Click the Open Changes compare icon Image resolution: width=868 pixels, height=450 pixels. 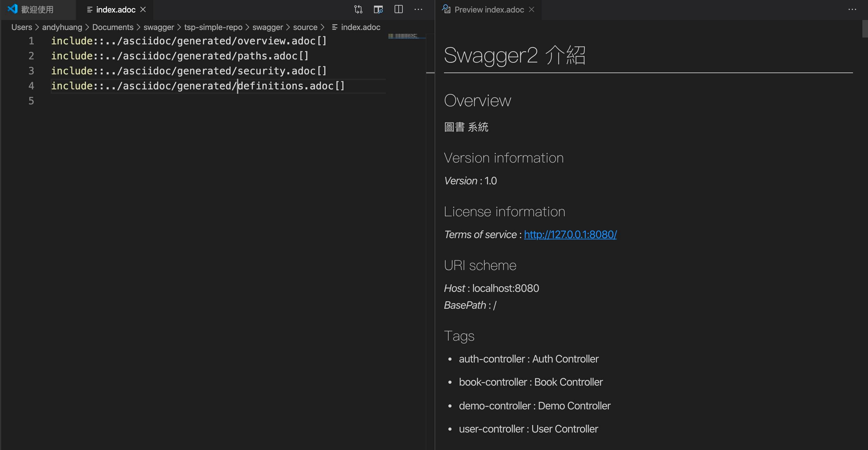tap(358, 9)
